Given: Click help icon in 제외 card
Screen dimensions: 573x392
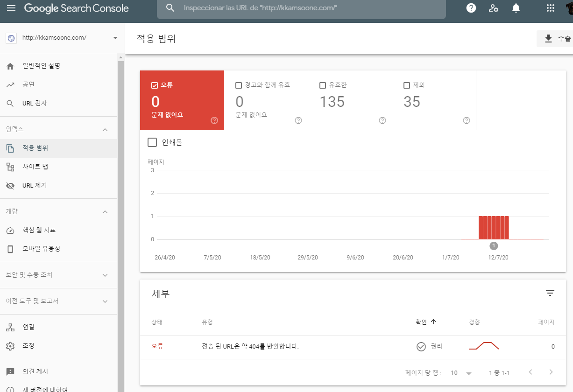Looking at the screenshot, I should tap(467, 120).
